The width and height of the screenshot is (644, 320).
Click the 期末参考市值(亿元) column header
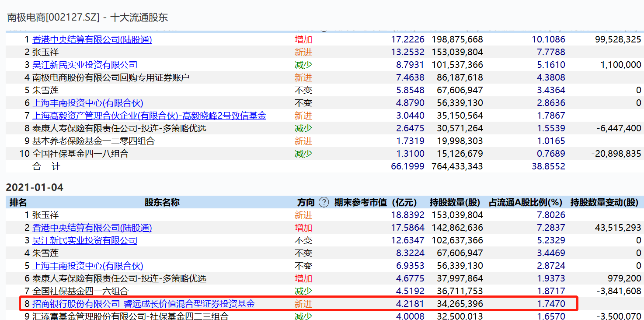[376, 202]
